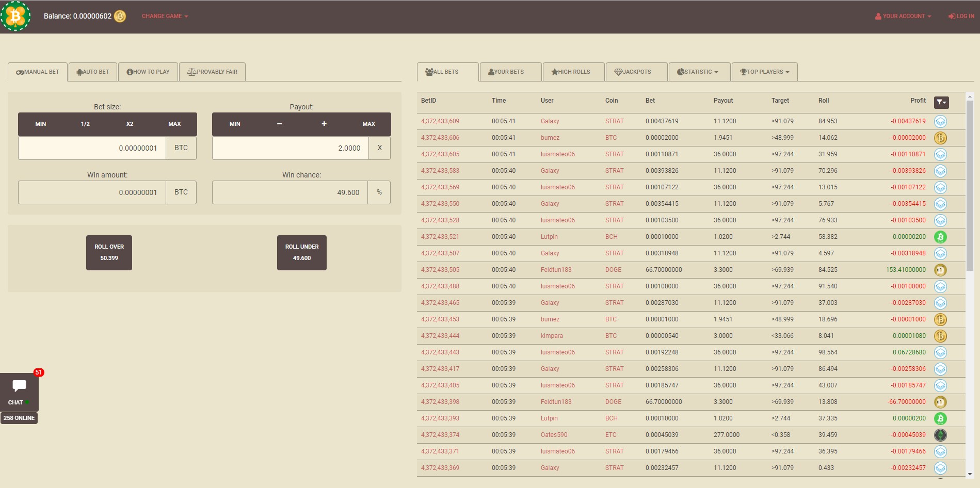980x488 pixels.
Task: Click the Payout input field
Action: (291, 148)
